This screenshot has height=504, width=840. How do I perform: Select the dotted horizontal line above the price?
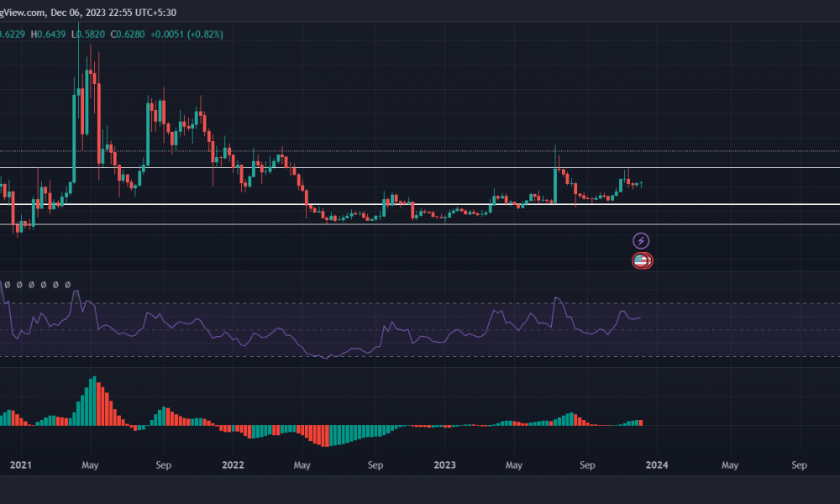420,151
